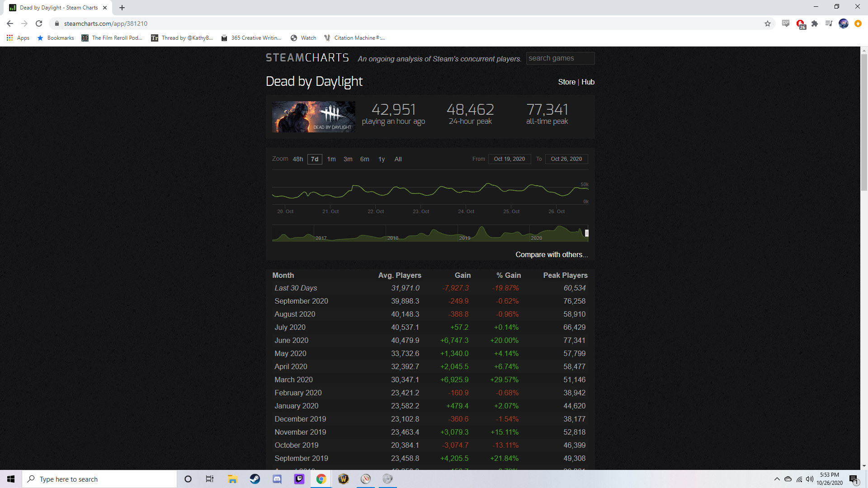Set chart zoom to 1m
Screen dimensions: 868x488
331,159
